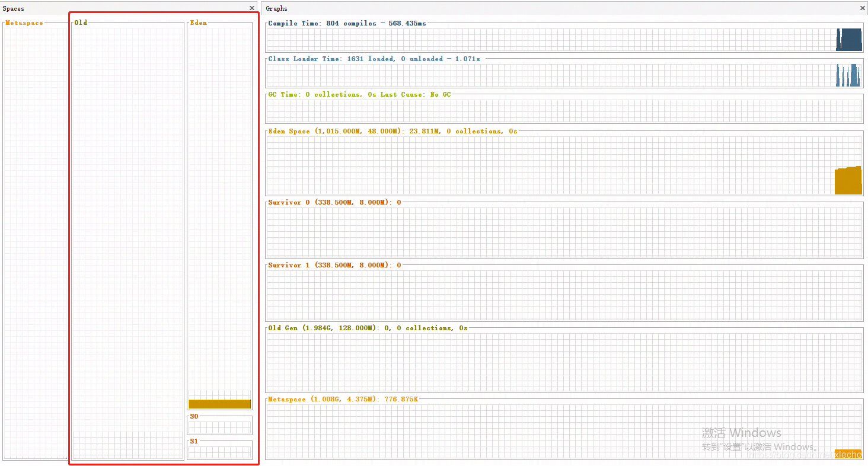Screen dimensions: 868x466
Task: Select the S1 label in Spaces panel
Action: 194,441
